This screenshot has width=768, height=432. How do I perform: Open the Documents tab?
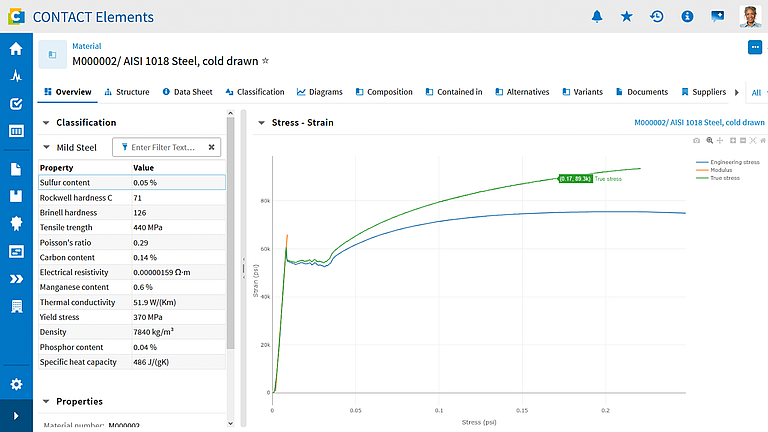coord(642,92)
